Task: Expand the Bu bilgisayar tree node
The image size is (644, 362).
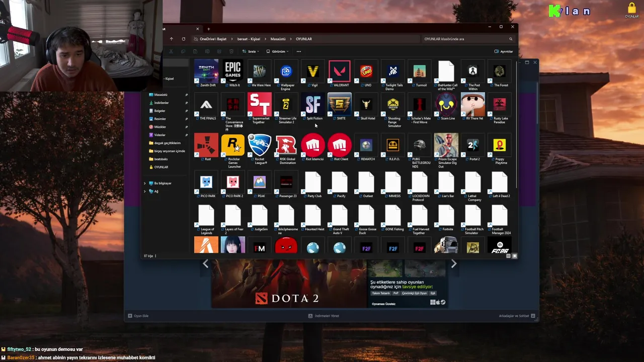Action: click(145, 183)
